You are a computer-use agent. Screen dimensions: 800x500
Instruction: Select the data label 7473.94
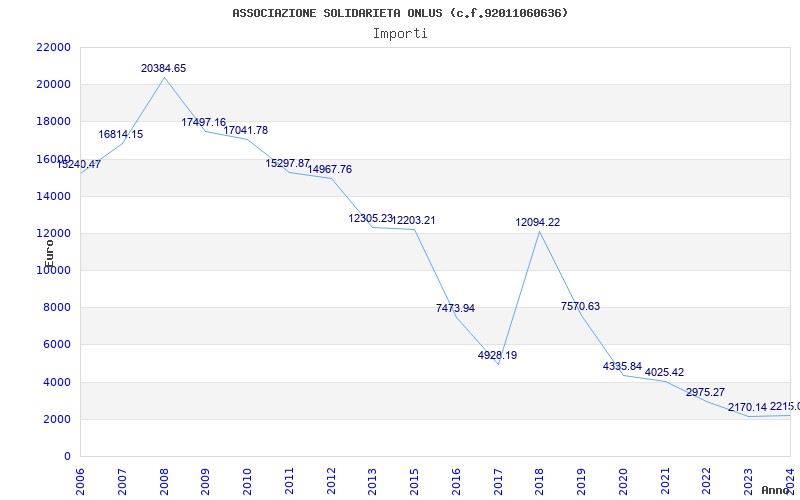click(x=455, y=308)
